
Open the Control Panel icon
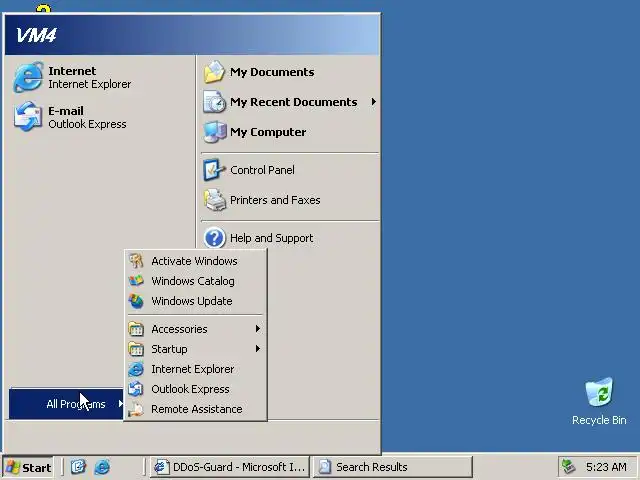(214, 170)
